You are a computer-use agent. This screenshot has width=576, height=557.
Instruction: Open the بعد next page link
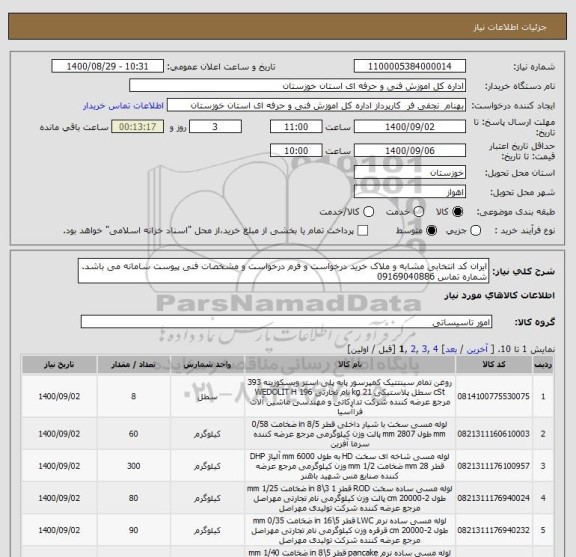450,349
